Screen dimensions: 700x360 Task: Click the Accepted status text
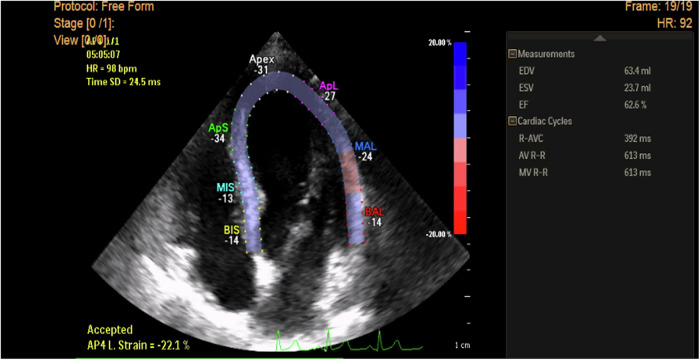pyautogui.click(x=110, y=331)
